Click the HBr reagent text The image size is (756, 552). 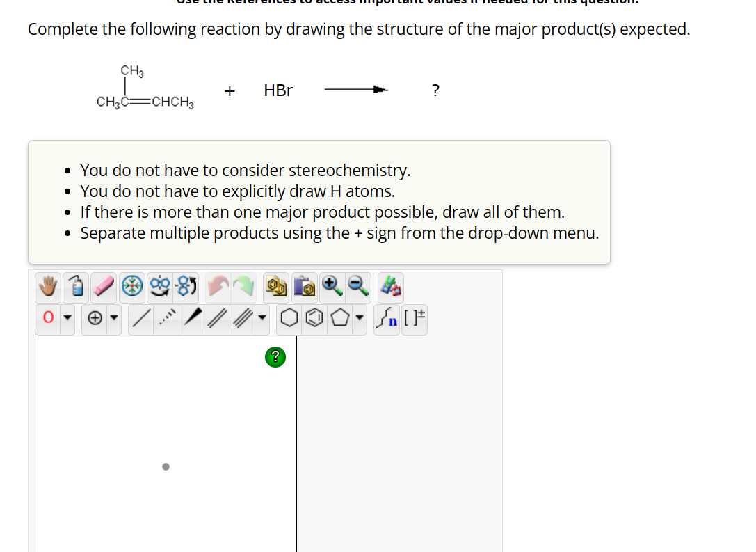click(278, 90)
